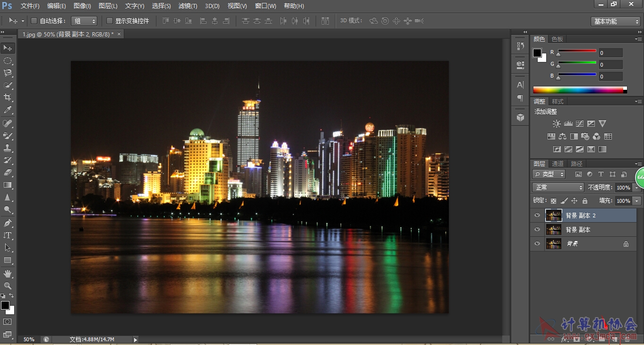Add a Brightness/Contrast adjustment
This screenshot has width=644, height=345.
[557, 124]
